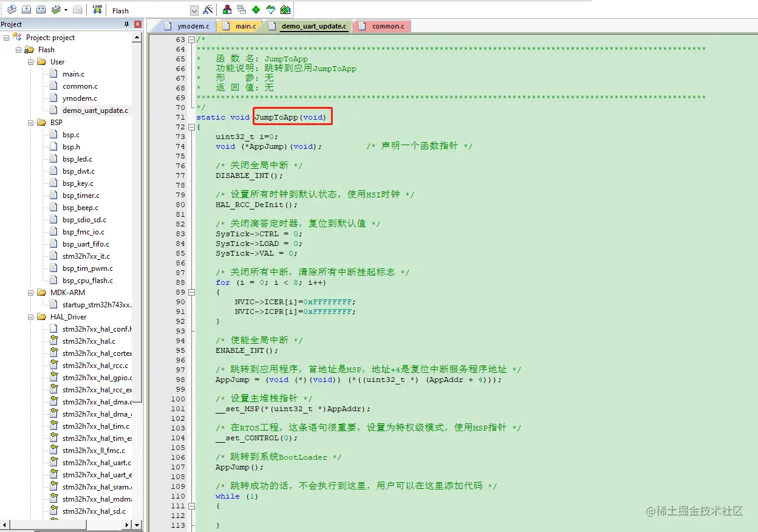Download code to flash using LOAD button

[97, 9]
